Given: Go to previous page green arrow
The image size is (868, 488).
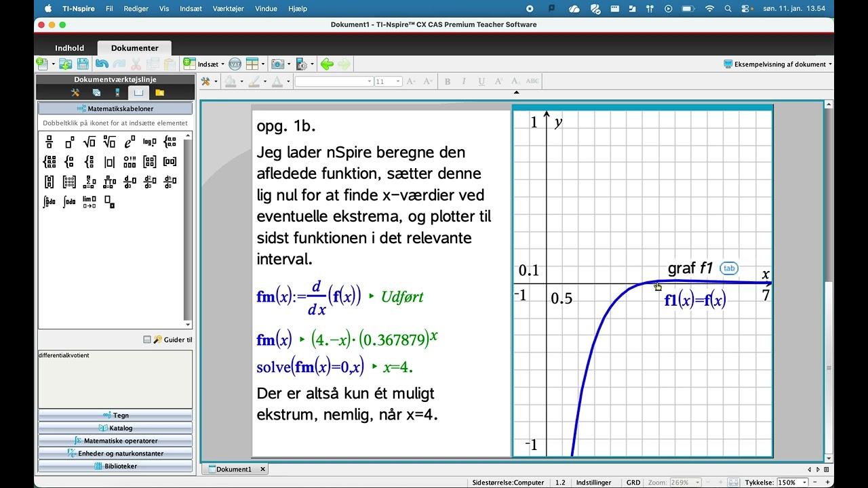Looking at the screenshot, I should click(327, 64).
